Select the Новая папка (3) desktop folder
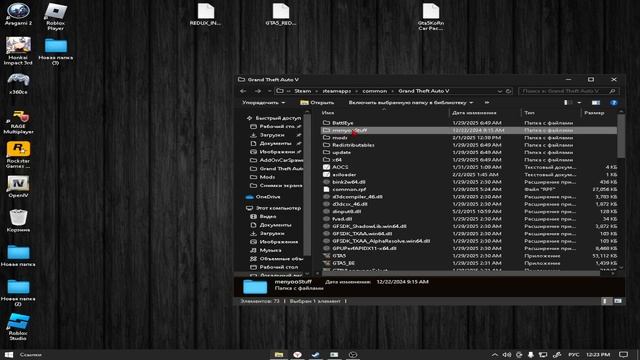The width and height of the screenshot is (640, 360). 56,51
